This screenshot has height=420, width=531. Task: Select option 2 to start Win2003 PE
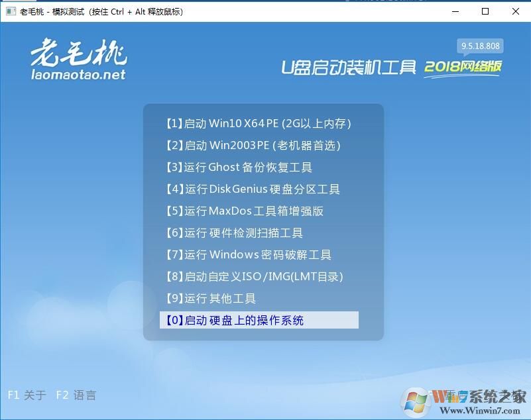tap(253, 146)
